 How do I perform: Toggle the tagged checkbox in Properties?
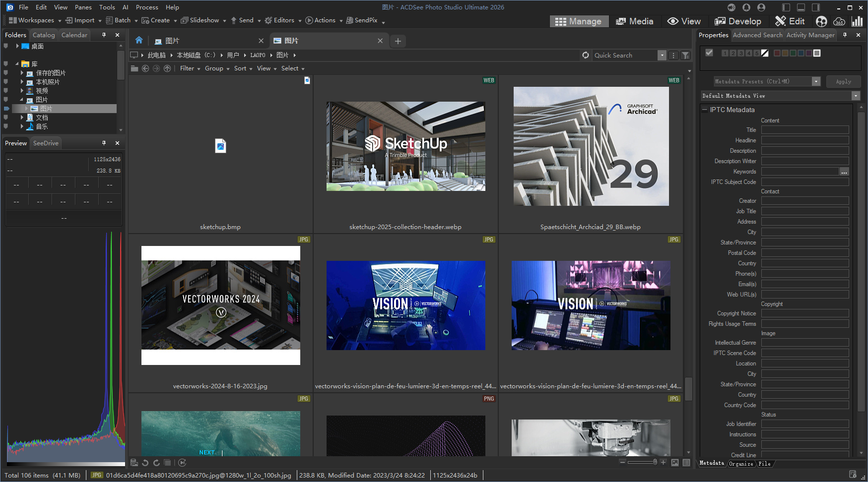(x=709, y=53)
